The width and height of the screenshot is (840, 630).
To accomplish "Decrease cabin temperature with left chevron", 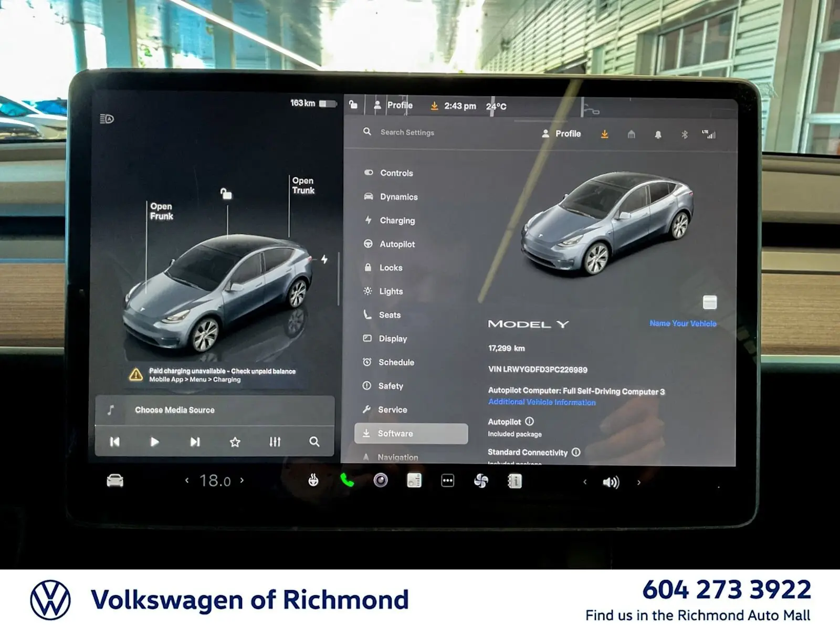I will (187, 480).
